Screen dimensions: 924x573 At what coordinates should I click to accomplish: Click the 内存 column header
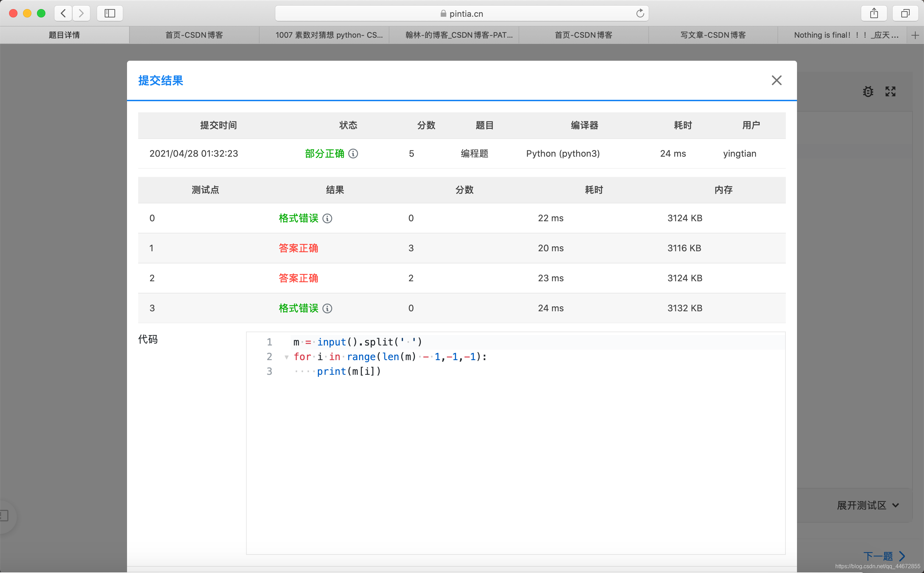[x=723, y=190]
